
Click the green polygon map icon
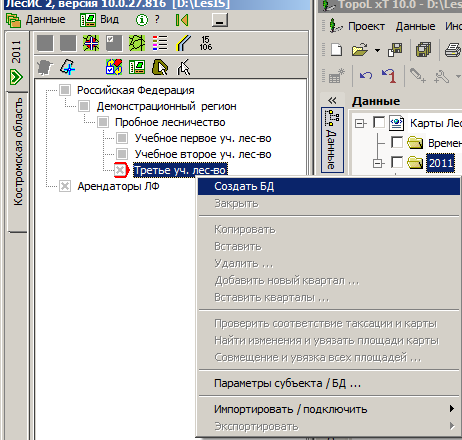point(137,43)
